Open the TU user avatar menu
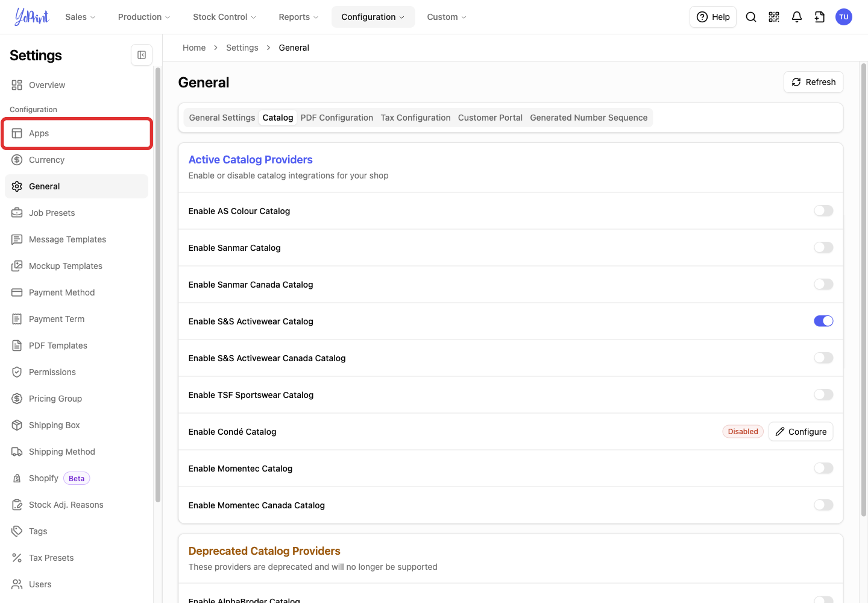 (844, 17)
